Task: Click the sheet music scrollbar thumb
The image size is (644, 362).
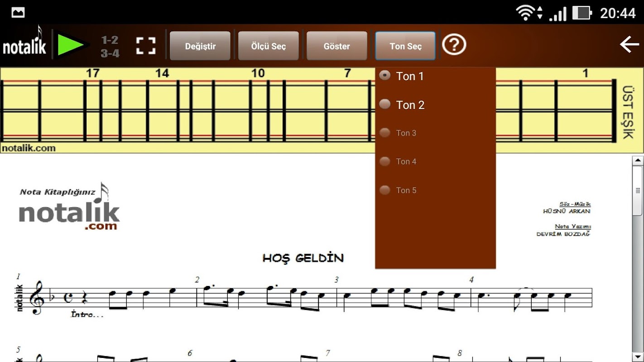Action: click(638, 190)
